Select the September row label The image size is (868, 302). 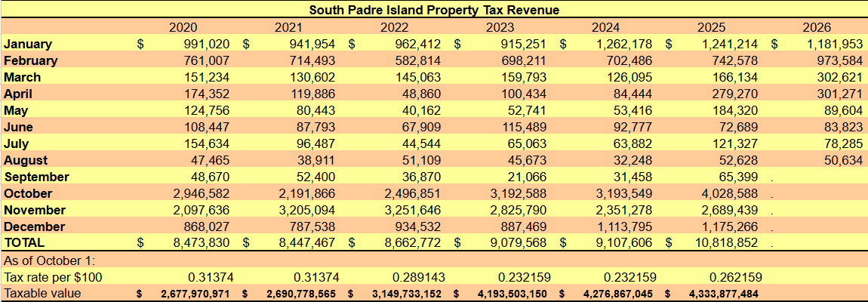[36, 177]
